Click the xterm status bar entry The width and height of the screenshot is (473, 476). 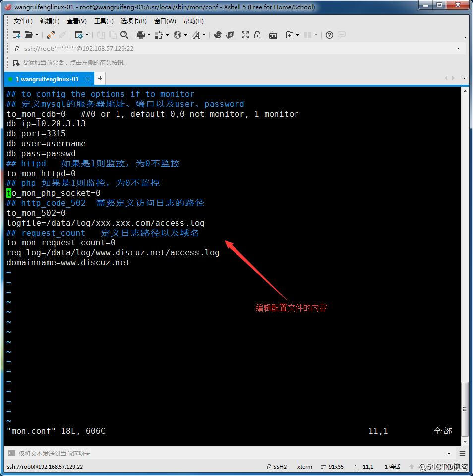[305, 466]
